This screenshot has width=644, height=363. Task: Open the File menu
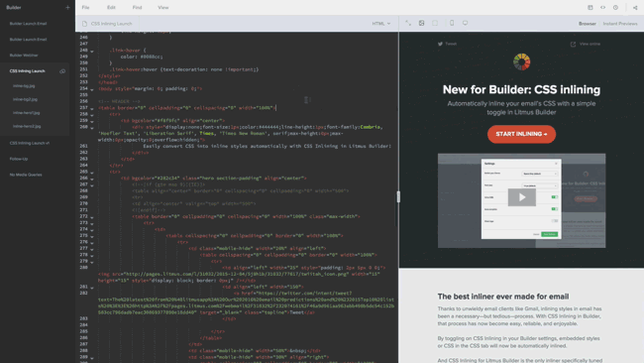85,7
